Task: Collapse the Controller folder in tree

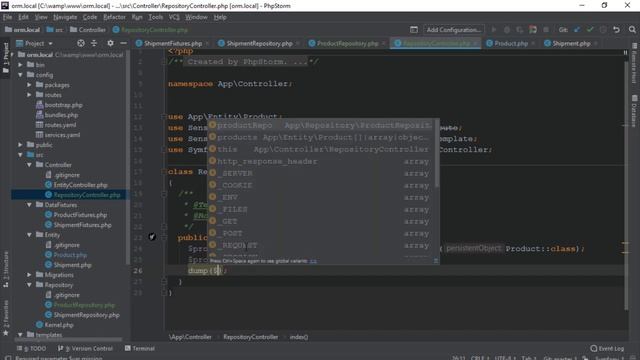Action: (29, 165)
